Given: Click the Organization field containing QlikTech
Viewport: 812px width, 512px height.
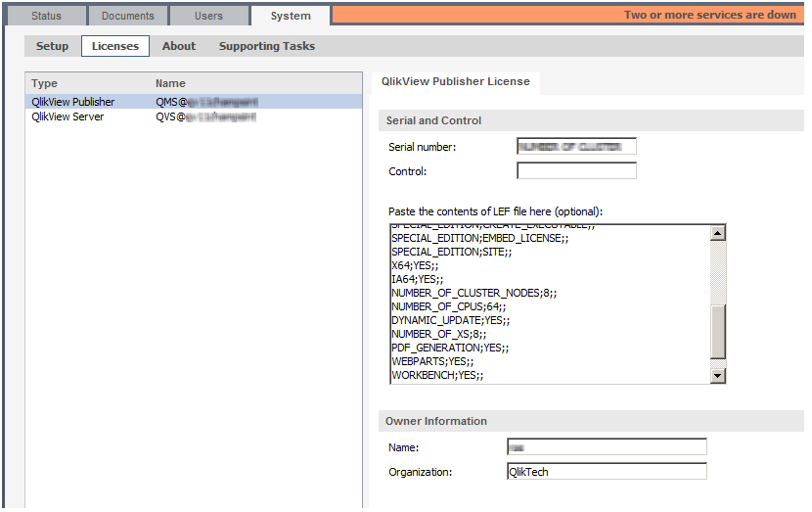Looking at the screenshot, I should [607, 472].
